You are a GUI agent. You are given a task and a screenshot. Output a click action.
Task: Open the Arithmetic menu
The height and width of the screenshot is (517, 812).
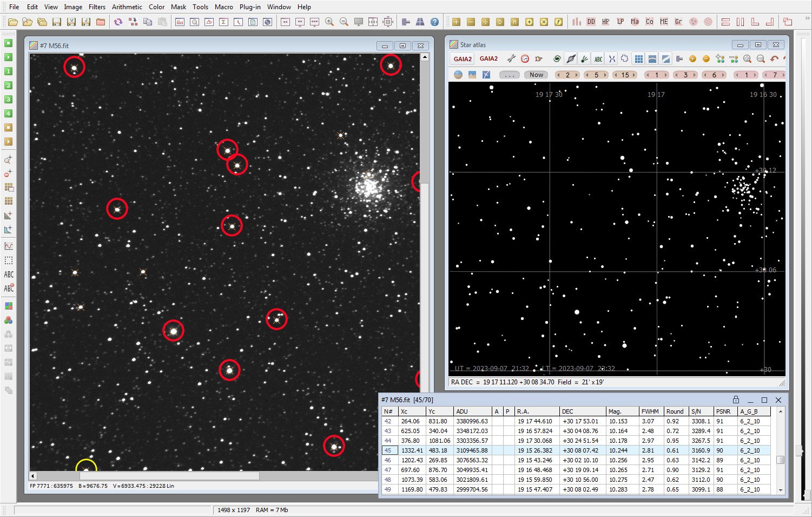coord(127,7)
